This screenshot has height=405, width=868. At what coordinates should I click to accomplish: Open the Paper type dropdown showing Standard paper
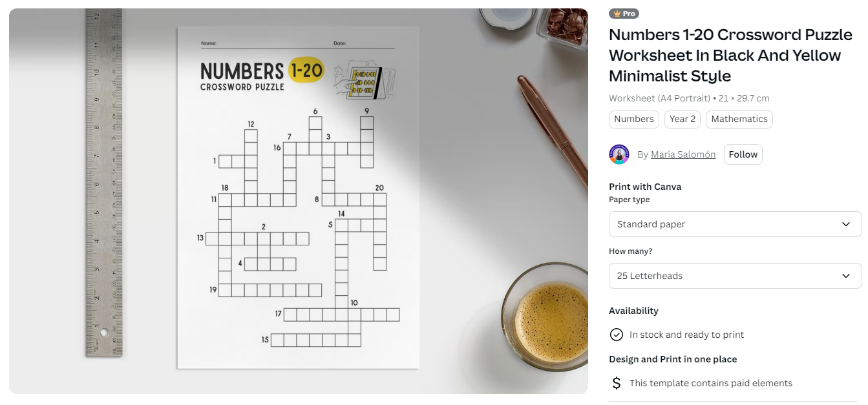(735, 224)
